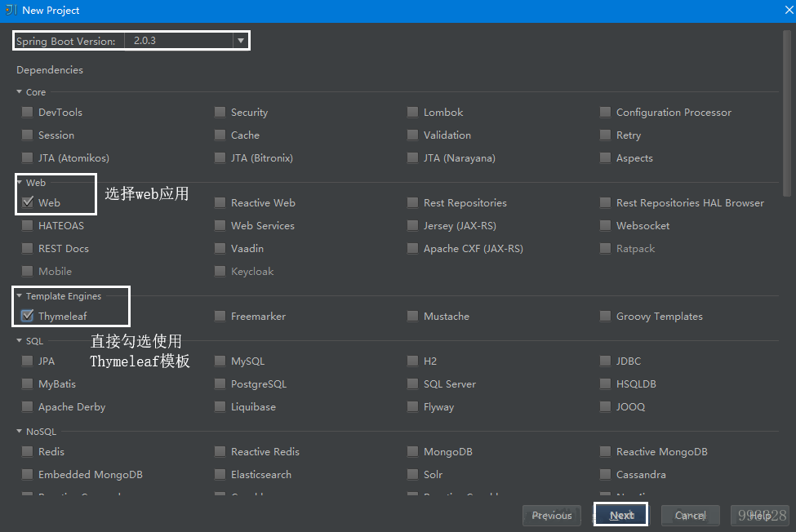Viewport: 796px width, 532px height.
Task: Select the Cache checkbox
Action: coord(220,135)
